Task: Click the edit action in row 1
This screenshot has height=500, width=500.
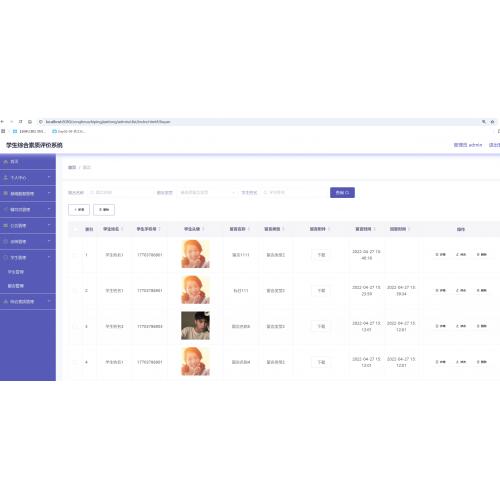Action: coord(461,255)
